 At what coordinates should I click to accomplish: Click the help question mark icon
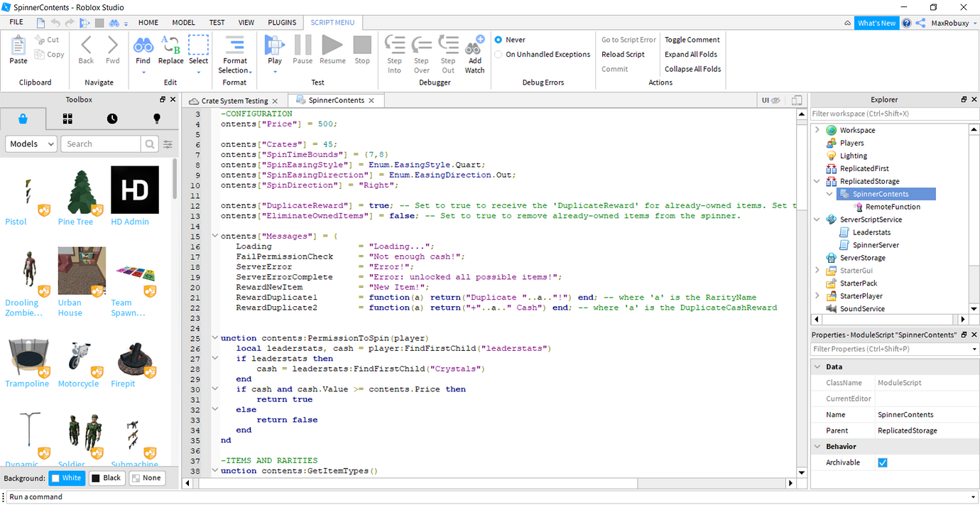pos(906,23)
